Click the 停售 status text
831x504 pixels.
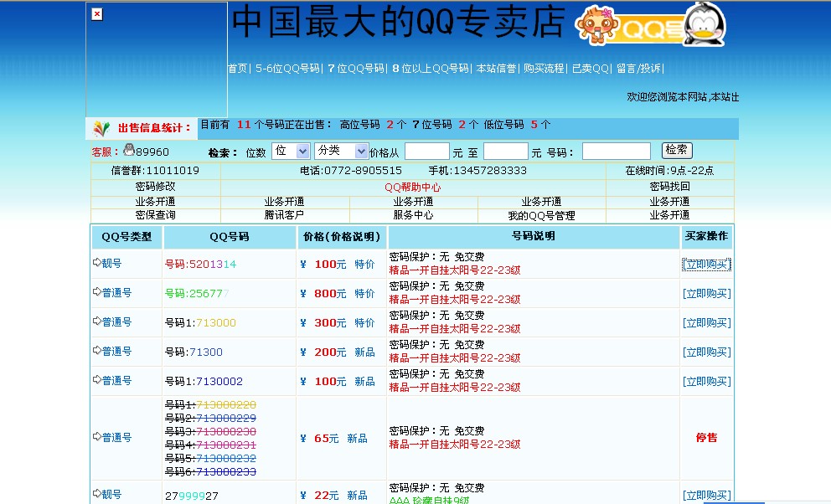click(x=706, y=437)
